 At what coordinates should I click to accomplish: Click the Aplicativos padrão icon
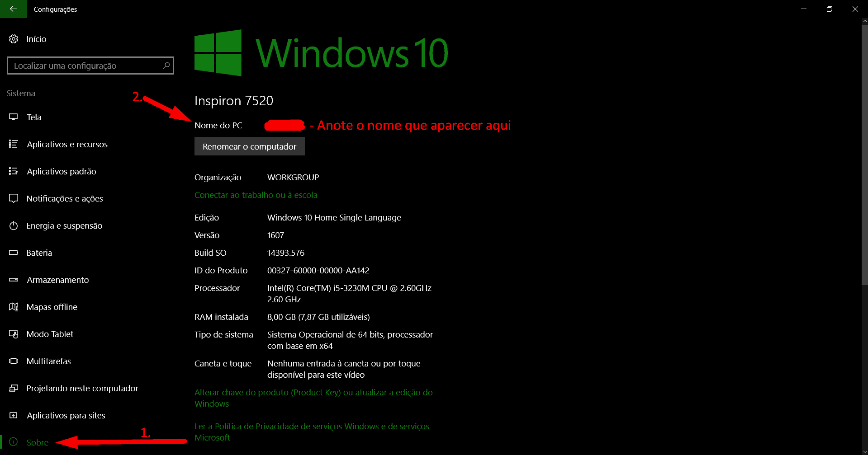(x=14, y=171)
